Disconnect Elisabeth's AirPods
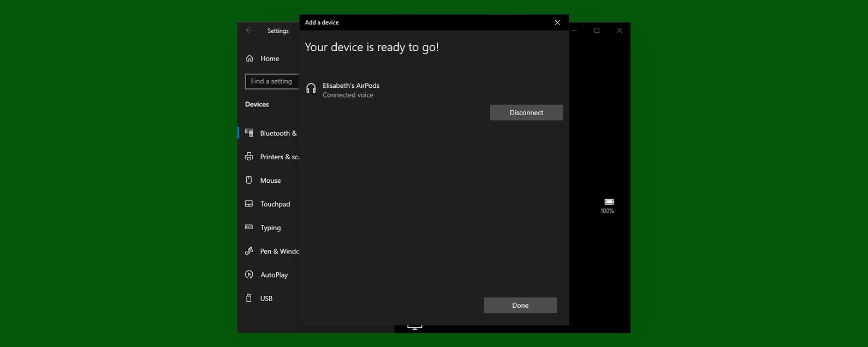This screenshot has width=868, height=347. [x=526, y=112]
